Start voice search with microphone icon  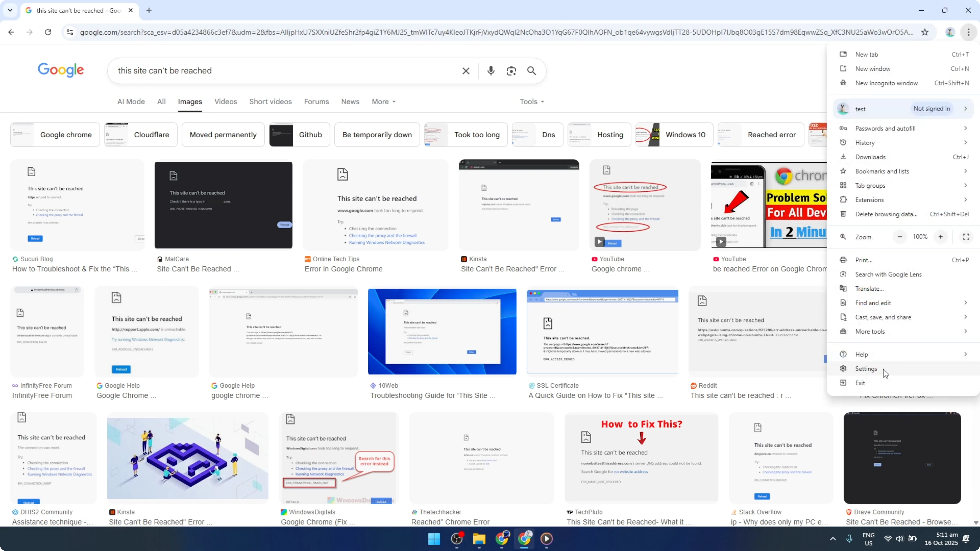coord(491,71)
